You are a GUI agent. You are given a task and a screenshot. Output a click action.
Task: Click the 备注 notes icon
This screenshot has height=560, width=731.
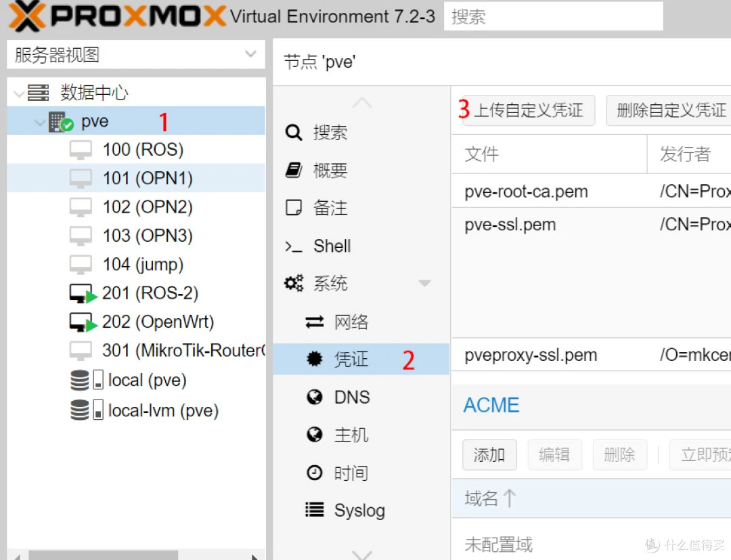pyautogui.click(x=293, y=208)
